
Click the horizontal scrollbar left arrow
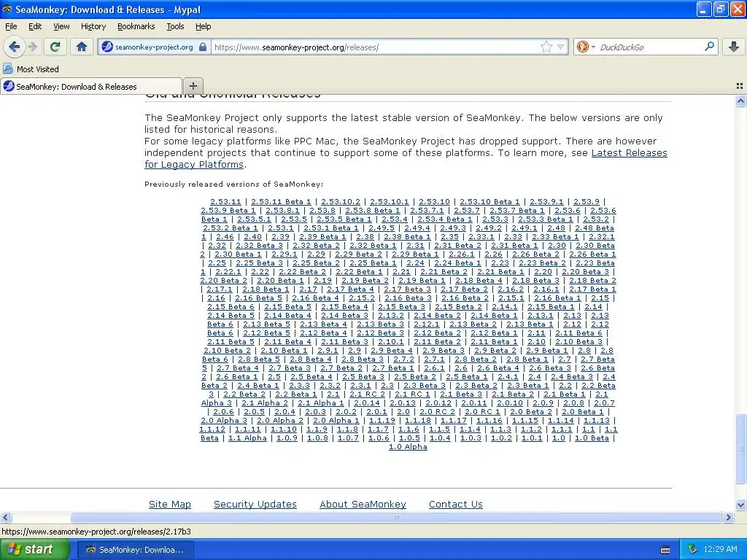(x=5, y=517)
